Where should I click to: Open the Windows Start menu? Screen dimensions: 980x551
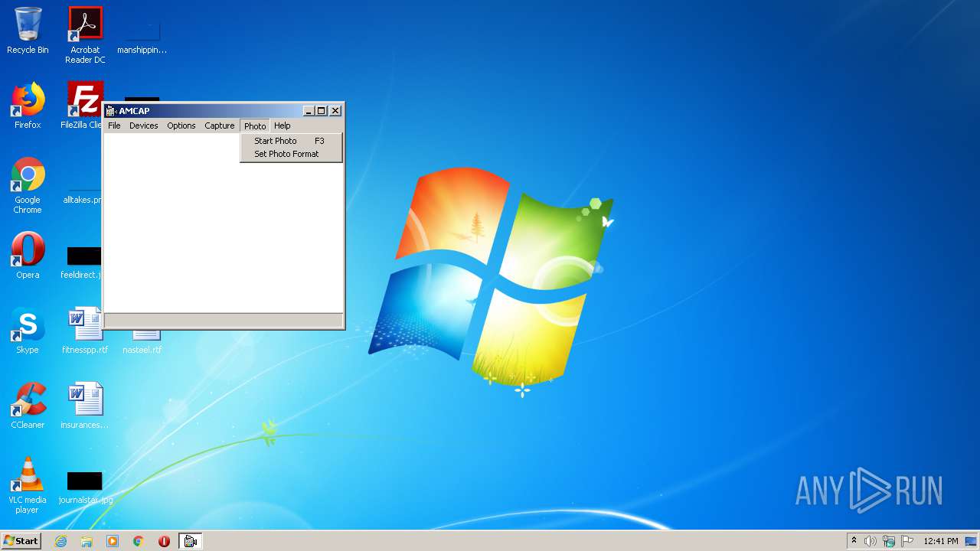coord(21,541)
